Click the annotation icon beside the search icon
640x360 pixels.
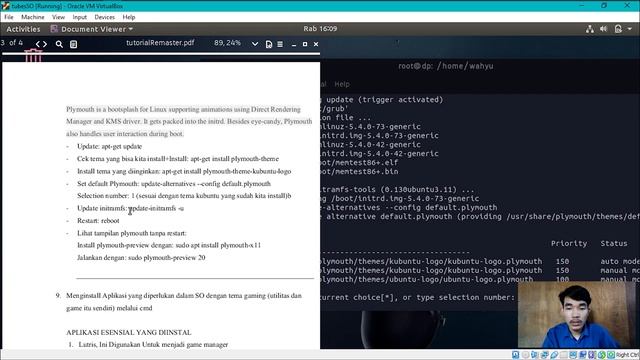pos(73,44)
